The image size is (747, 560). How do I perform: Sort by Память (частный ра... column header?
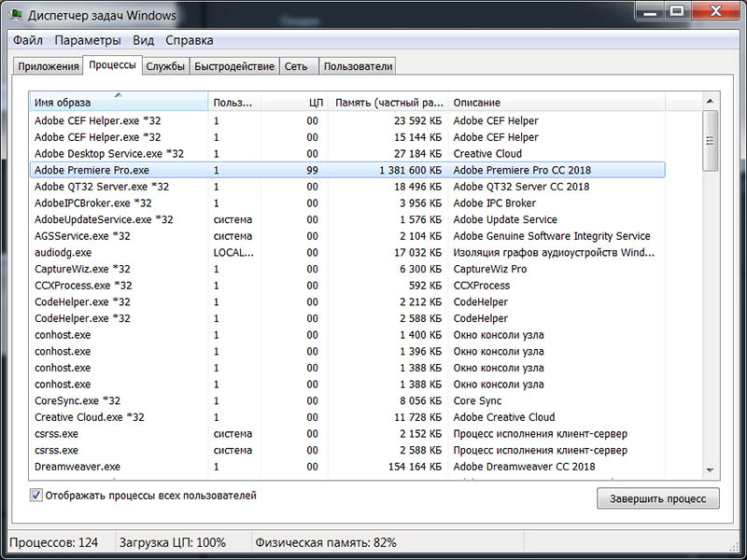pos(388,102)
